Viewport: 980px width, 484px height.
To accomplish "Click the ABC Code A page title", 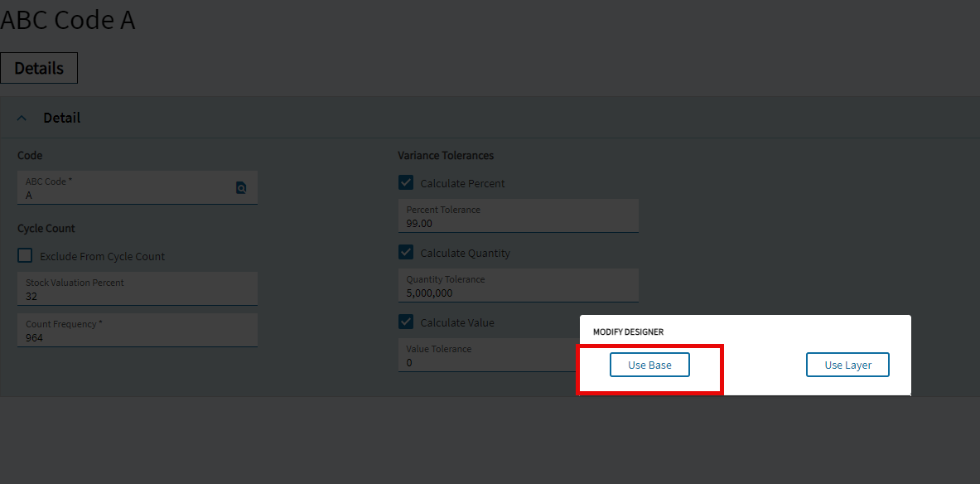I will [x=67, y=20].
